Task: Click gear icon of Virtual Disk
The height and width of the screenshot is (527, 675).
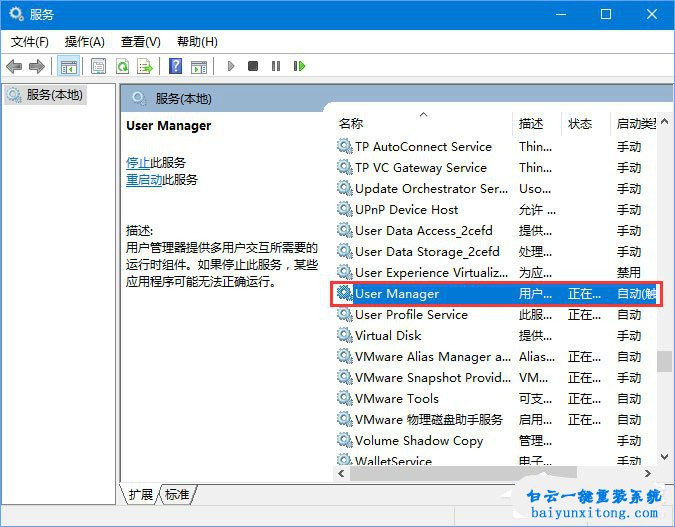Action: click(344, 335)
